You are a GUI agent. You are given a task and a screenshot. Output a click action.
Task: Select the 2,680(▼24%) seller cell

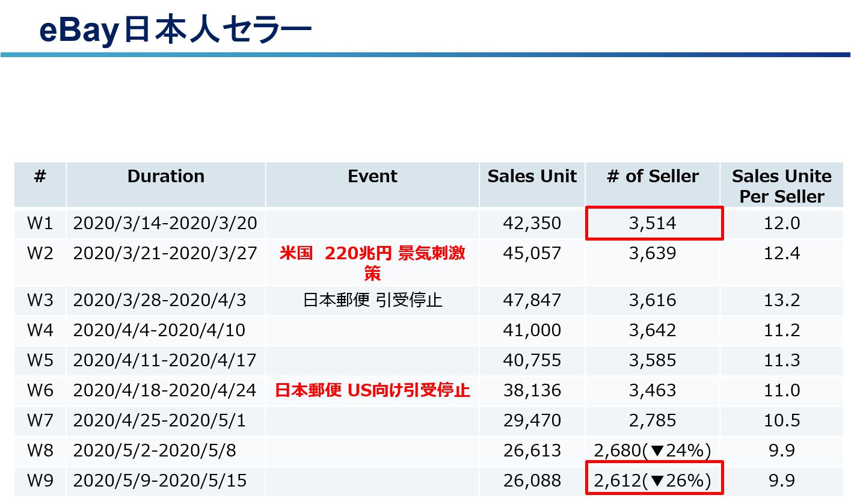[653, 450]
